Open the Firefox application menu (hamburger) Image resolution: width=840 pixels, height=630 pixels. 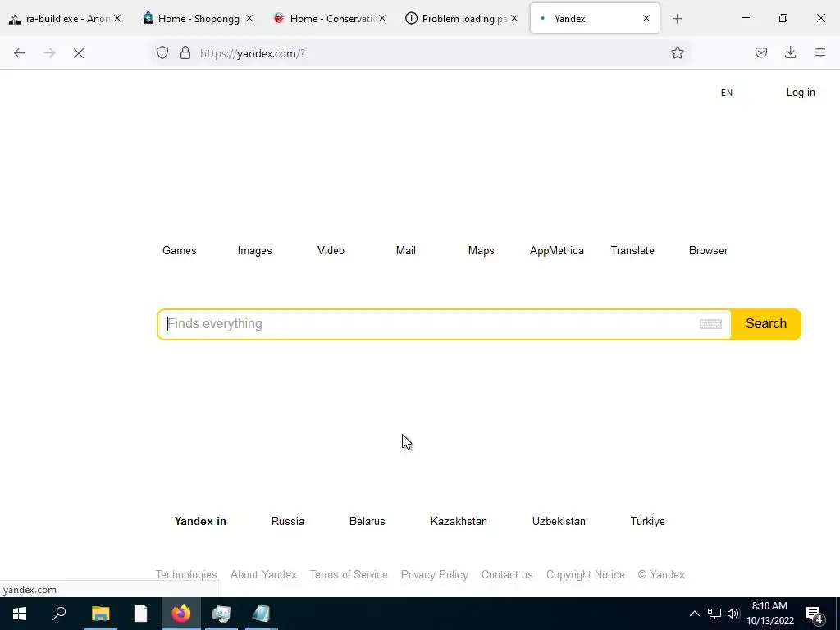point(820,52)
